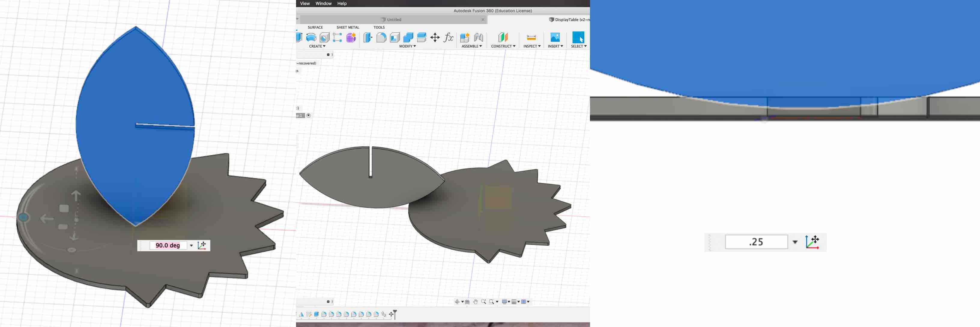Collapse the comments panel via bottom dot button
Image resolution: width=980 pixels, height=327 pixels.
[328, 301]
